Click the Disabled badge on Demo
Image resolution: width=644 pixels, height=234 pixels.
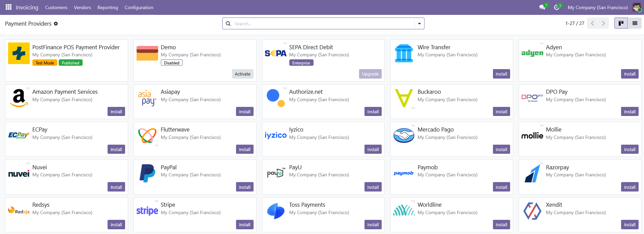point(172,63)
